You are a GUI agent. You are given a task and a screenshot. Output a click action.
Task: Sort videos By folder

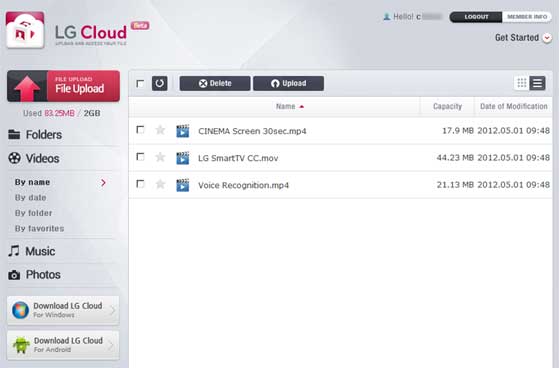[x=34, y=213]
